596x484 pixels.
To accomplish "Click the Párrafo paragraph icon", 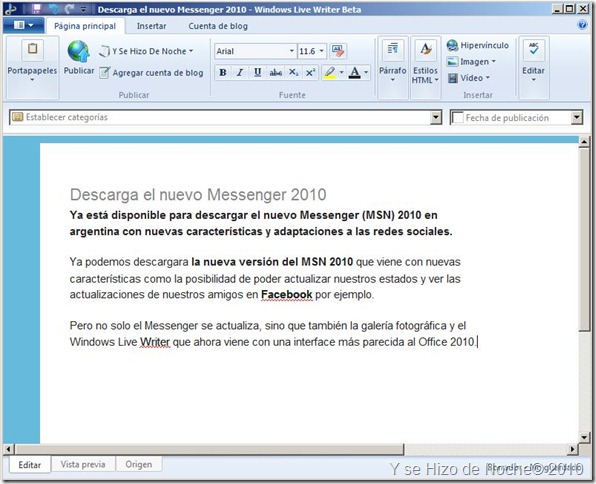I will (x=392, y=49).
